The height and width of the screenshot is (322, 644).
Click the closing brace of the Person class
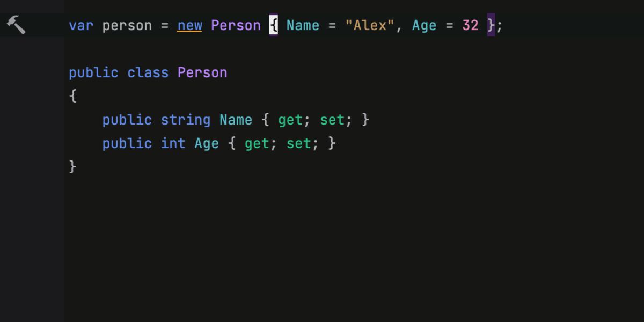(x=73, y=167)
